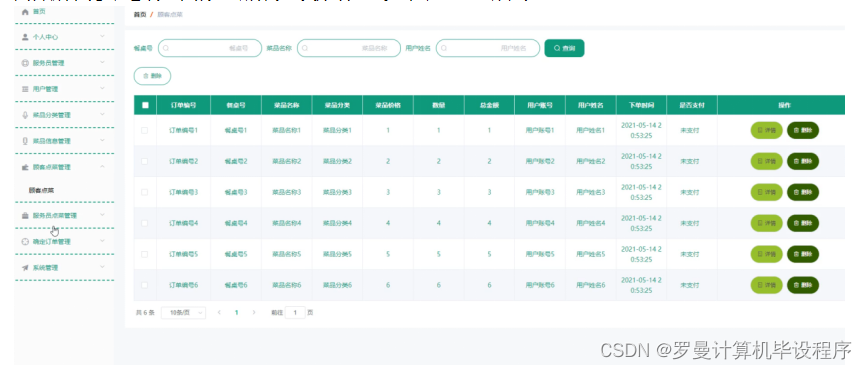
Task: Click the 菜品信息管理 sidebar icon
Action: tap(25, 141)
